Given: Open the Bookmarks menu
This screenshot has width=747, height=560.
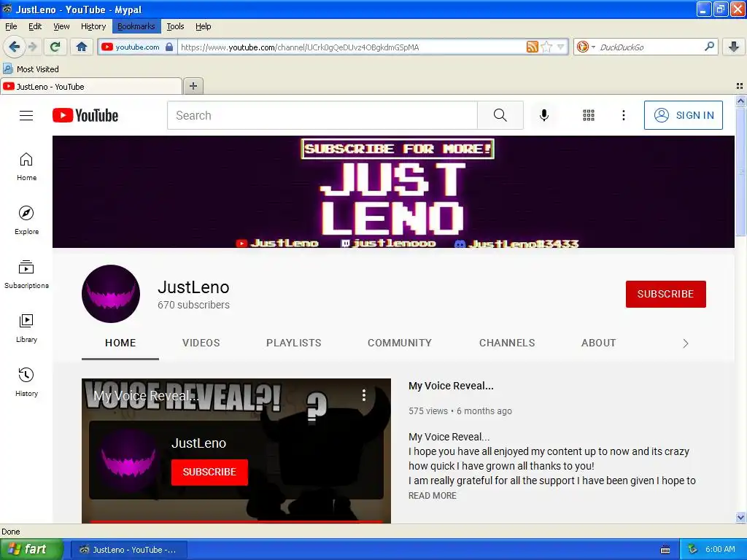Looking at the screenshot, I should point(136,26).
